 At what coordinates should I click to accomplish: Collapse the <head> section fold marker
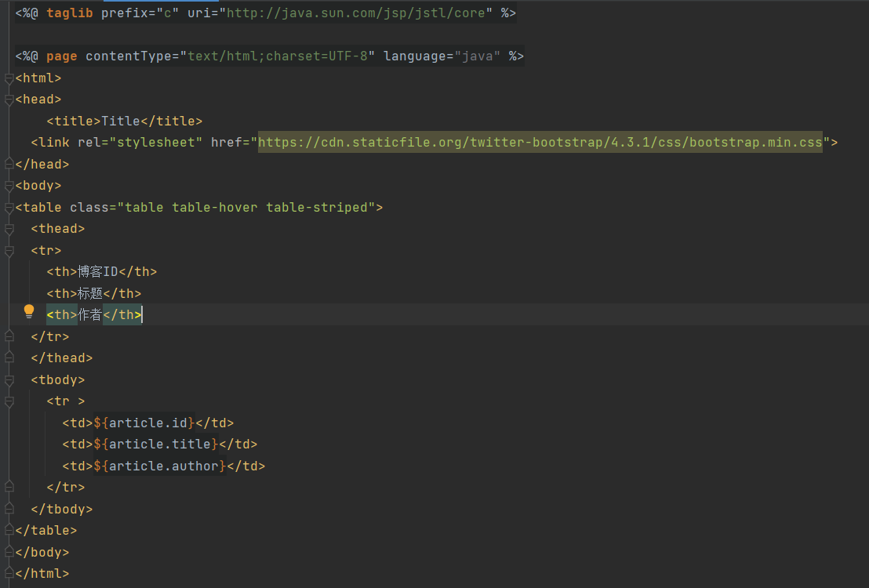(x=9, y=100)
